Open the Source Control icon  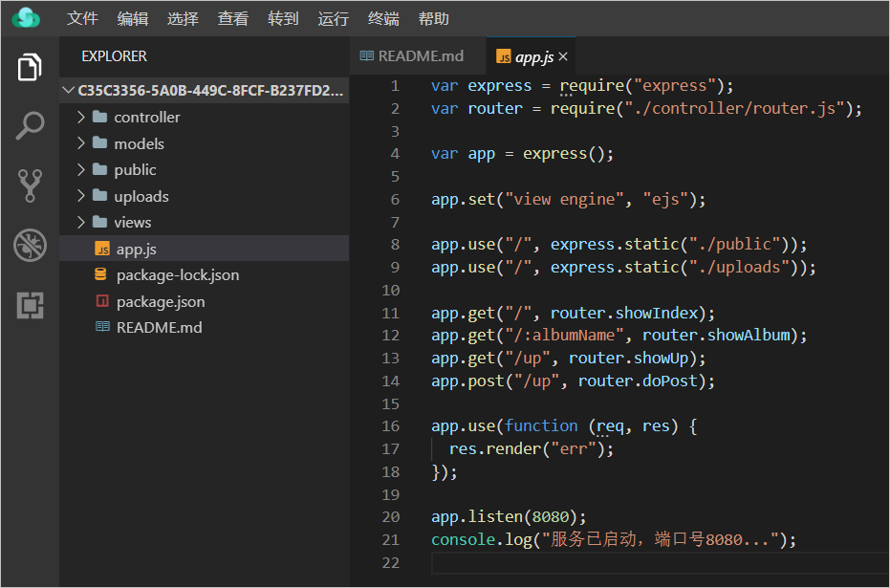tap(30, 185)
